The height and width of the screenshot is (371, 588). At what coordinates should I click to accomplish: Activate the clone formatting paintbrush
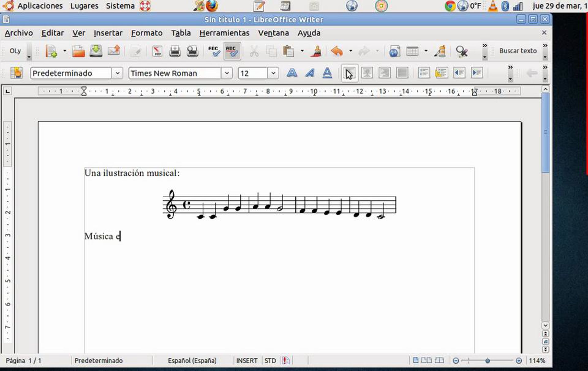pyautogui.click(x=316, y=51)
